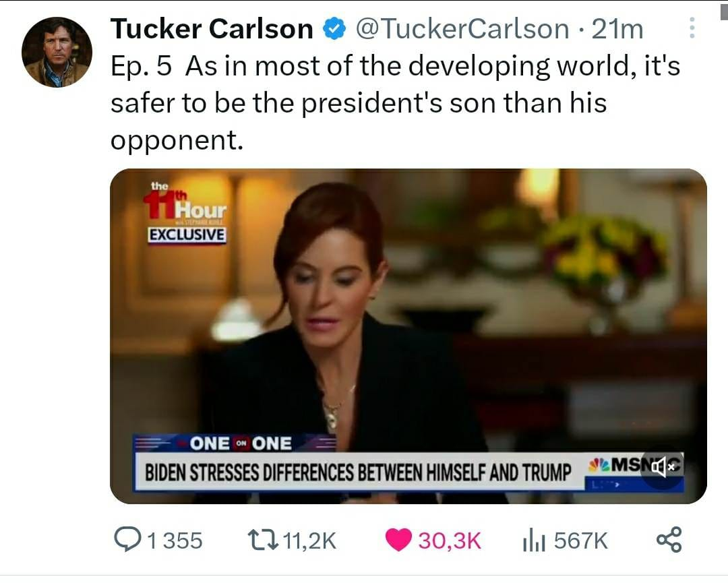Open replies via the speech bubble icon

129,539
